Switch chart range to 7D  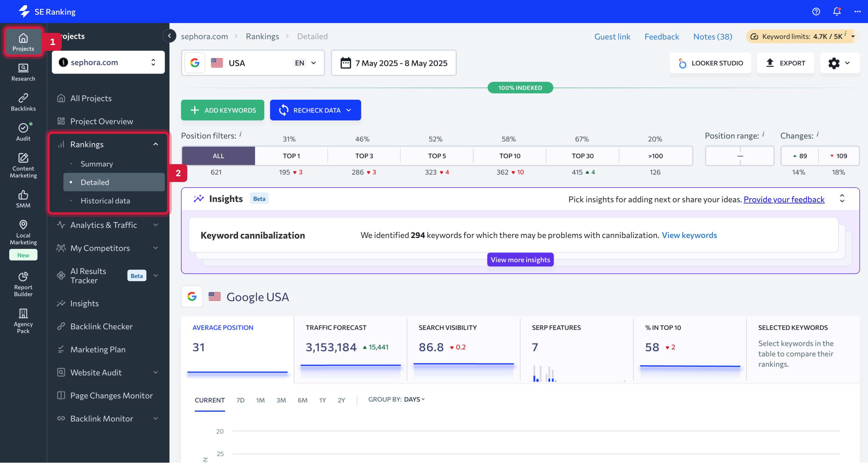tap(240, 400)
